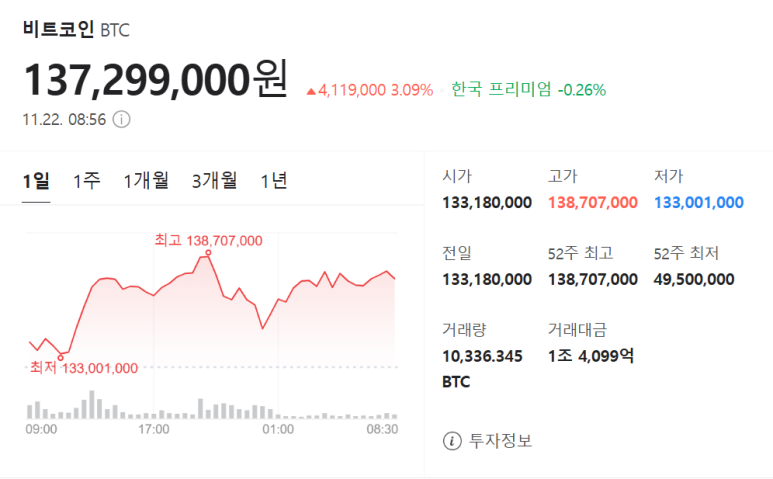
Task: Click the 비트코인 BTC title
Action: 76,29
